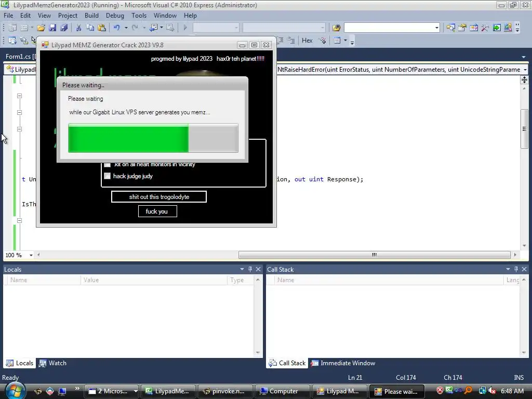Click the editor vertical scrollbar thumb
532x399 pixels.
(525, 129)
